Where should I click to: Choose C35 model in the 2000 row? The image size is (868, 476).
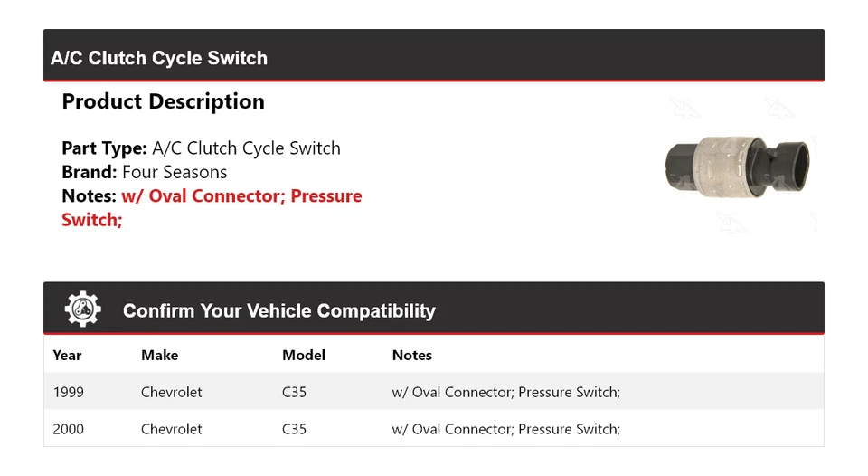point(294,429)
